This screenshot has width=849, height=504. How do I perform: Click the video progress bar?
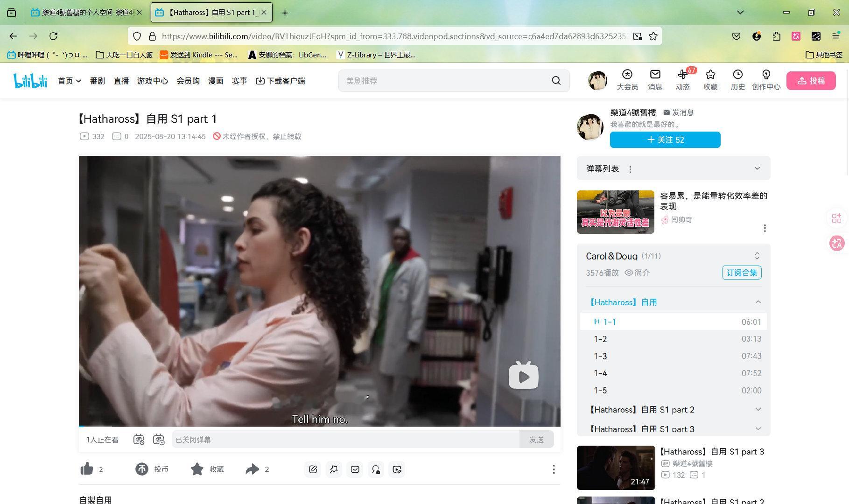coord(319,426)
